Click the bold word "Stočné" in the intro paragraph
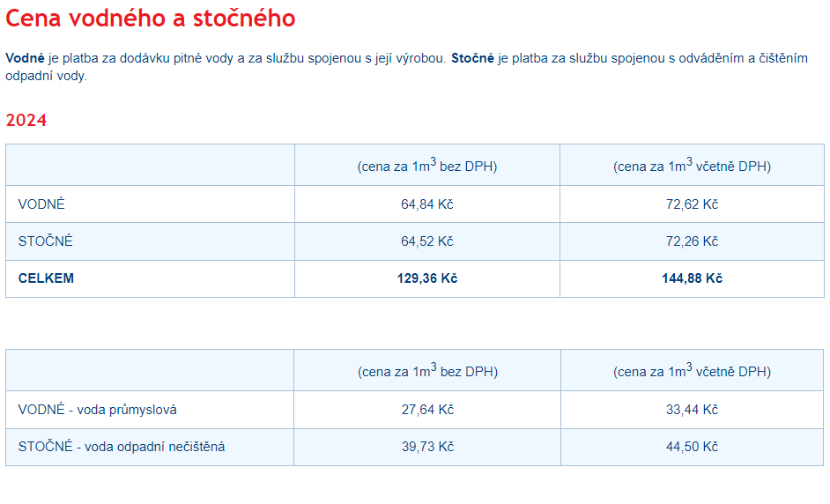This screenshot has width=830, height=504. [x=472, y=58]
